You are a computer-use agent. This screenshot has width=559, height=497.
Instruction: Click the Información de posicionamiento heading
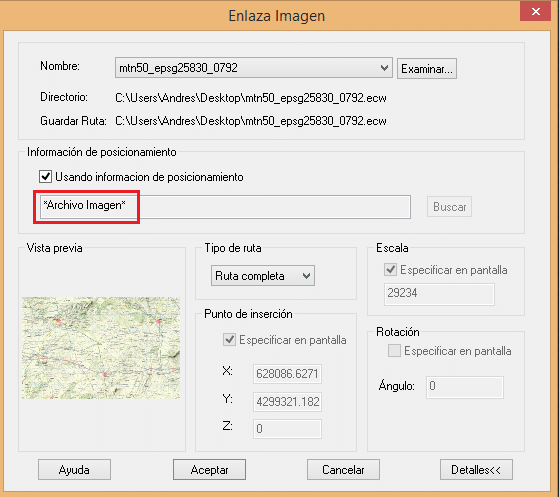coord(102,152)
